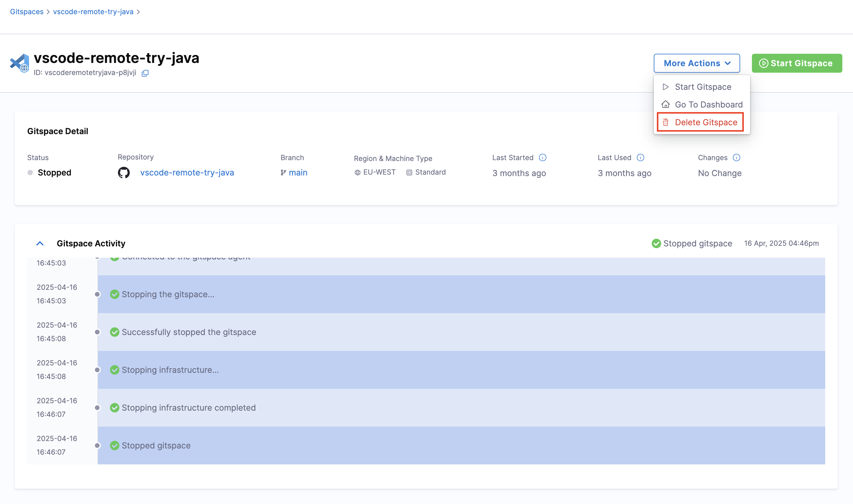Click the Last Started info icon
This screenshot has height=504, width=853.
[x=543, y=157]
